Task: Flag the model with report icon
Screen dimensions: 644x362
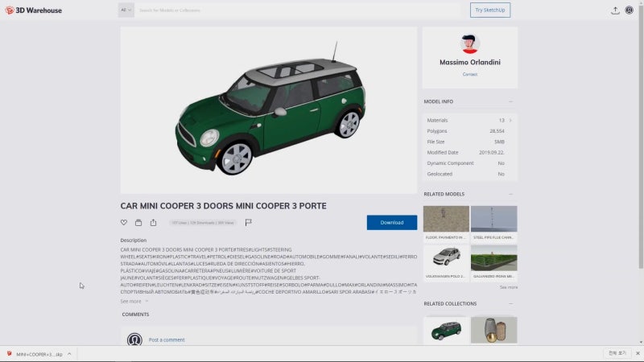Action: (248, 223)
